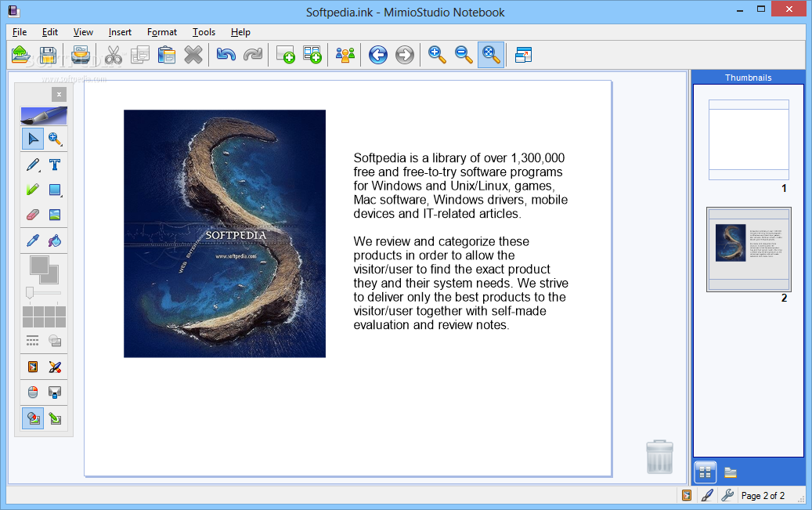This screenshot has height=510, width=812.
Task: Delete selection with the X toolbar icon
Action: pos(193,54)
